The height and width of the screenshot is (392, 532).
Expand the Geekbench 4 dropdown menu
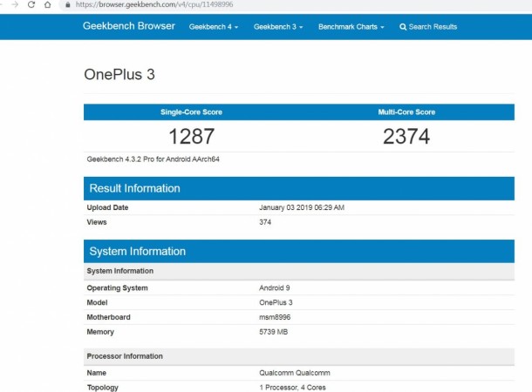214,27
